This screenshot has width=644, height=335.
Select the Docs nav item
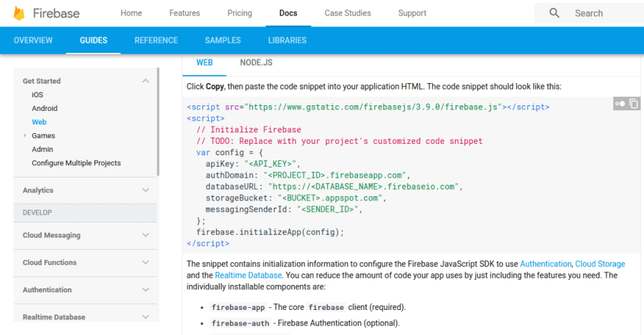pos(288,13)
